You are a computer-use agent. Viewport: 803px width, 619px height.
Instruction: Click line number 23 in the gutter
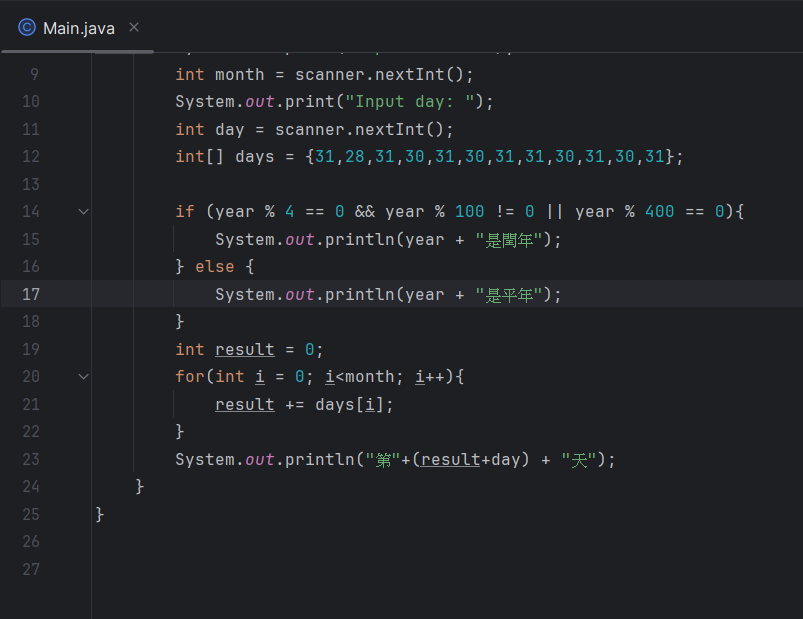tap(31, 459)
